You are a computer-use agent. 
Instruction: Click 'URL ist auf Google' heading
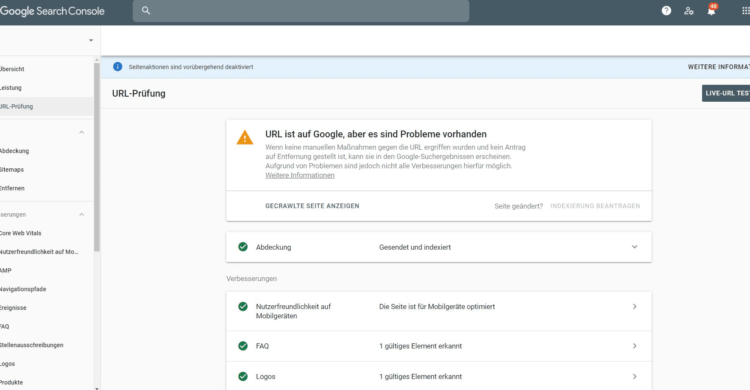point(376,134)
